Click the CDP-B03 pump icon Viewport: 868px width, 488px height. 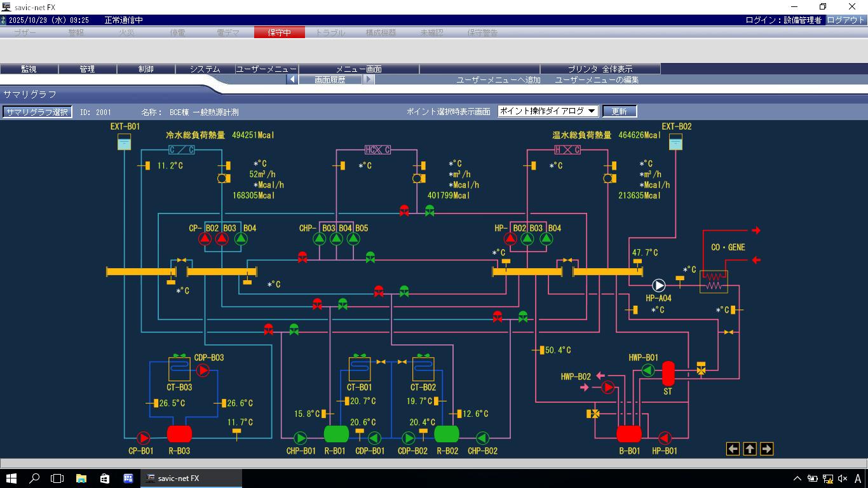click(x=203, y=370)
